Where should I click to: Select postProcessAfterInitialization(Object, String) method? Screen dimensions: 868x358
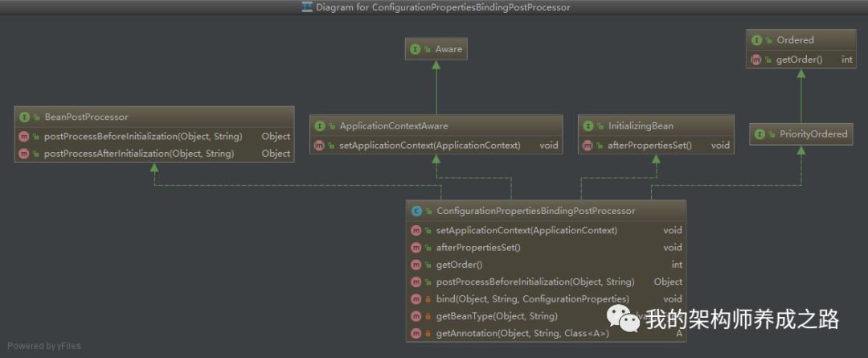pos(139,154)
